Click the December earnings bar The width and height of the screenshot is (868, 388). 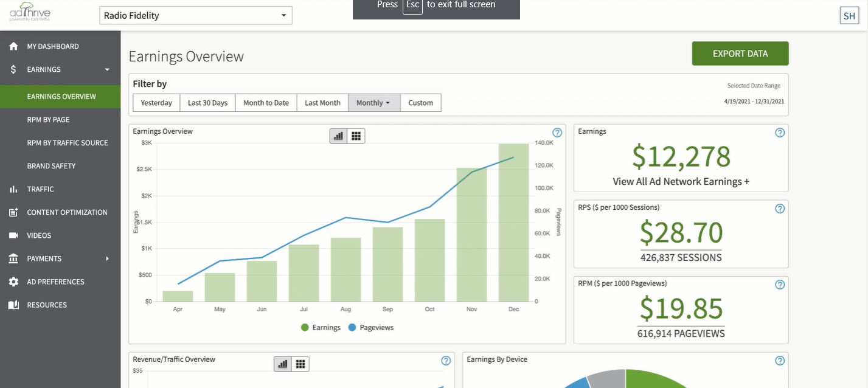[513, 223]
